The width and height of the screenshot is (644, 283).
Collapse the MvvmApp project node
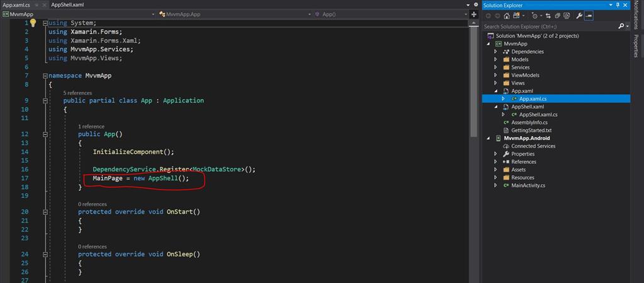pos(489,43)
